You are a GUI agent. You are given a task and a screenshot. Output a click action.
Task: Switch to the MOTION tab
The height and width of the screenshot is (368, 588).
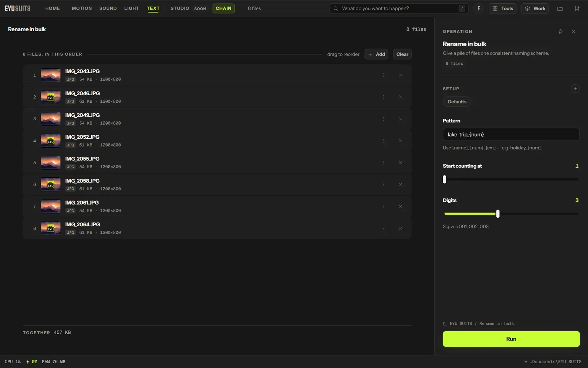(82, 8)
